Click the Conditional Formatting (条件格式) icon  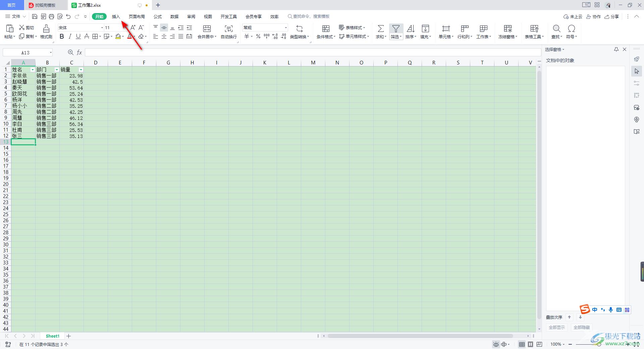[x=326, y=29]
